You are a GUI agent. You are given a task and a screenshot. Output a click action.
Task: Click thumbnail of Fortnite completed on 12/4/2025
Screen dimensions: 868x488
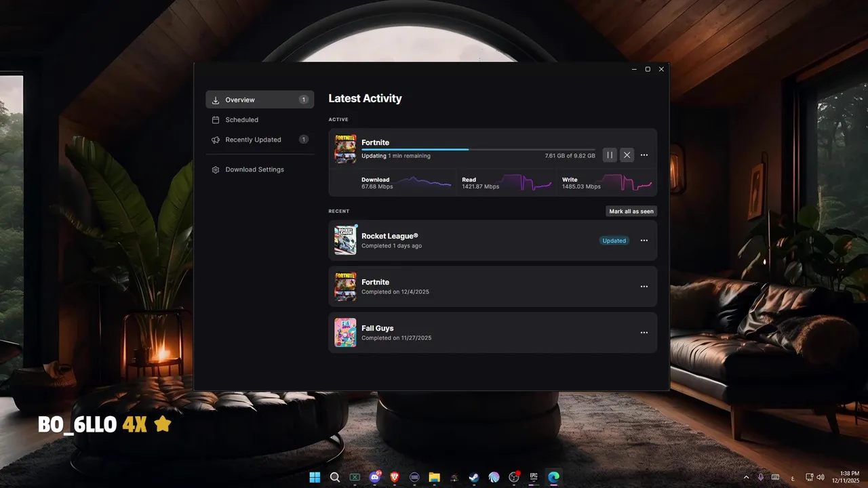tap(345, 287)
